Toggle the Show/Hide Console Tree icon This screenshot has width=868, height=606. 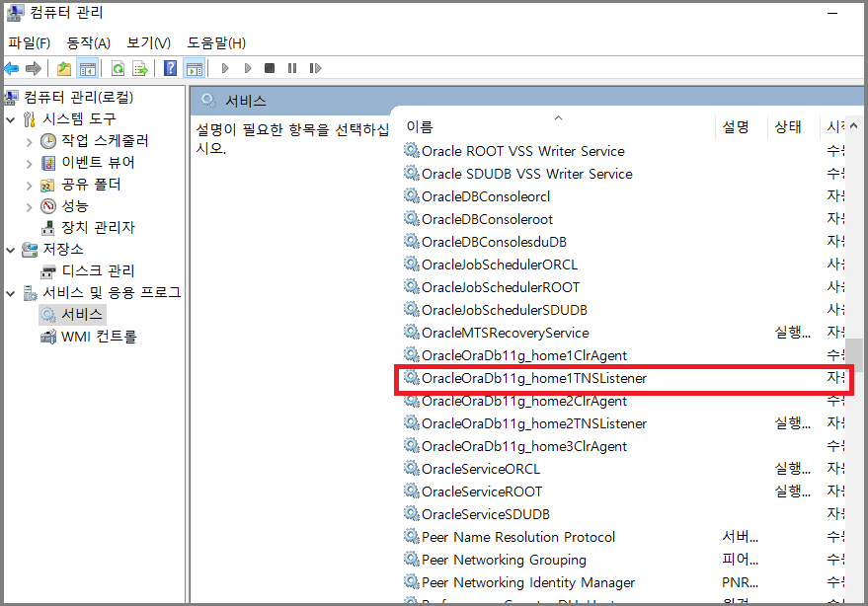[88, 69]
